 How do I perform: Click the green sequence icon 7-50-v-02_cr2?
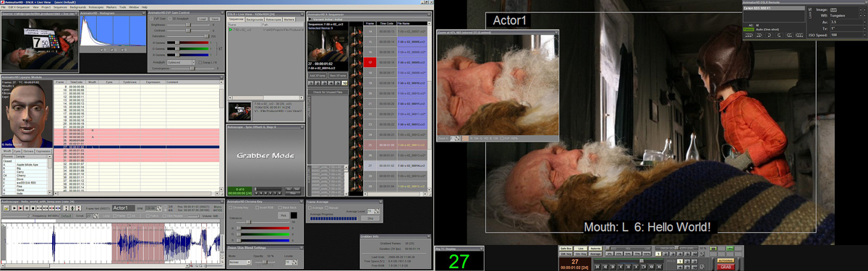coord(230,30)
